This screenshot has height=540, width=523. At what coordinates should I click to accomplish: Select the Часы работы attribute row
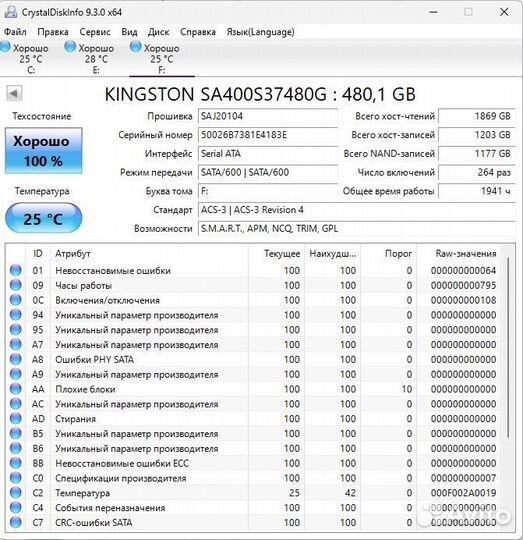(x=253, y=285)
